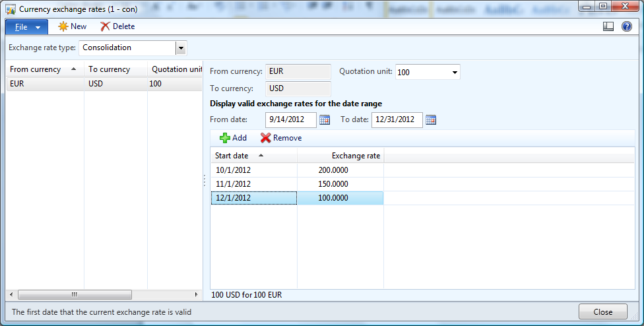The image size is (644, 326).
Task: Click the red Remove exchange rate icon
Action: 265,138
